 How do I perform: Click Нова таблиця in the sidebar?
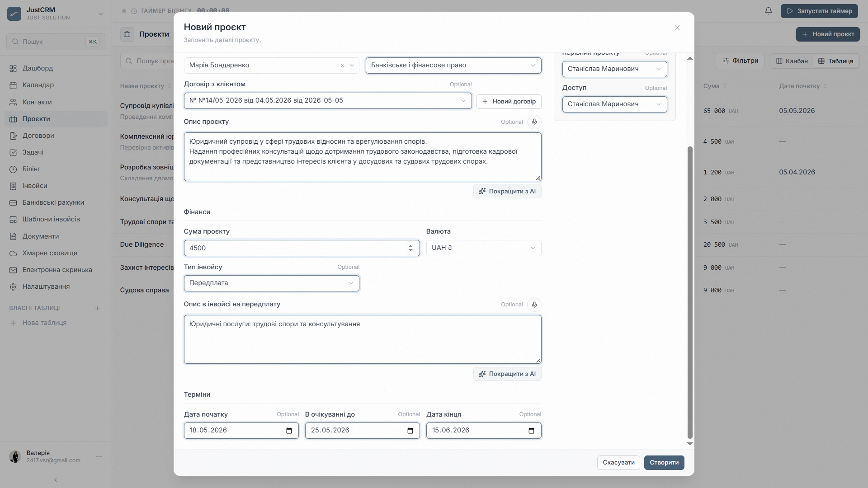(x=44, y=323)
